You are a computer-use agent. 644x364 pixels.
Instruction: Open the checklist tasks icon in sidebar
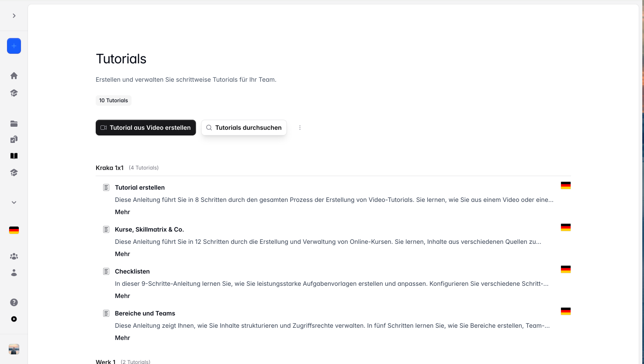[x=14, y=139]
